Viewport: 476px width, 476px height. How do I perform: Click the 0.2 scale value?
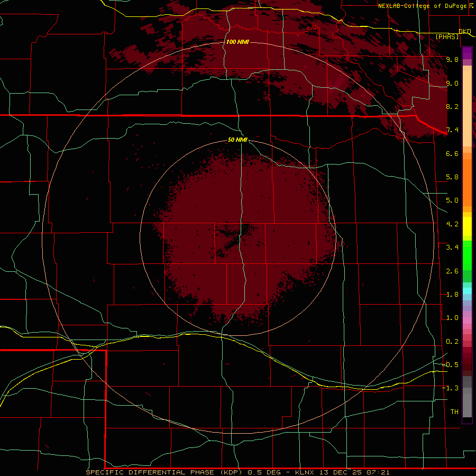[452, 342]
